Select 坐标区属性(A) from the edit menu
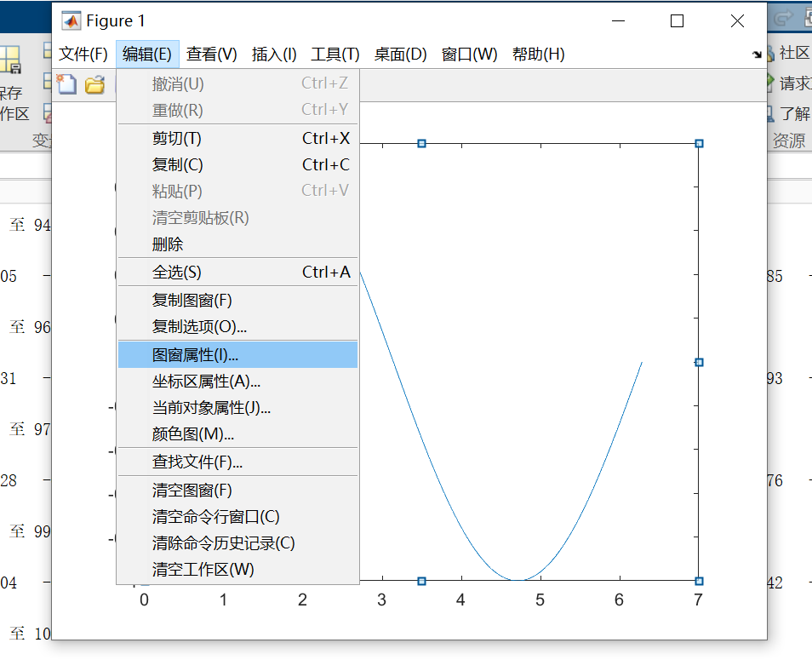Image resolution: width=812 pixels, height=660 pixels. tap(213, 382)
